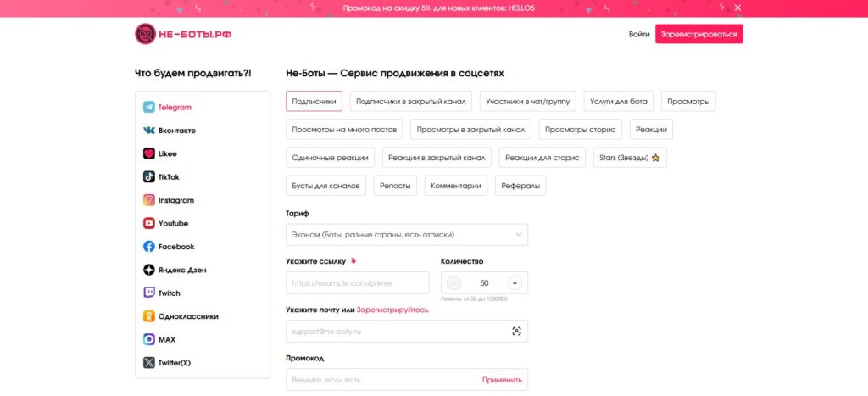Screen dimensions: 868x396
Task: Open Просмотры на много постов tab
Action: tap(344, 130)
